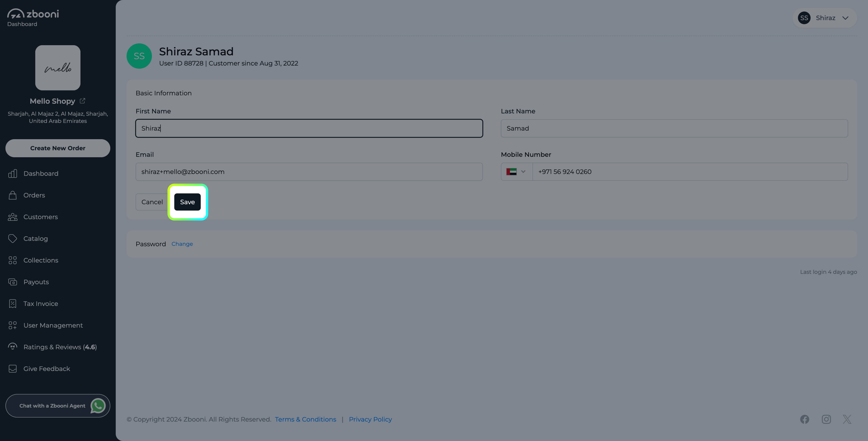Image resolution: width=868 pixels, height=441 pixels.
Task: Expand the Shiraz account dropdown chevron
Action: 845,18
